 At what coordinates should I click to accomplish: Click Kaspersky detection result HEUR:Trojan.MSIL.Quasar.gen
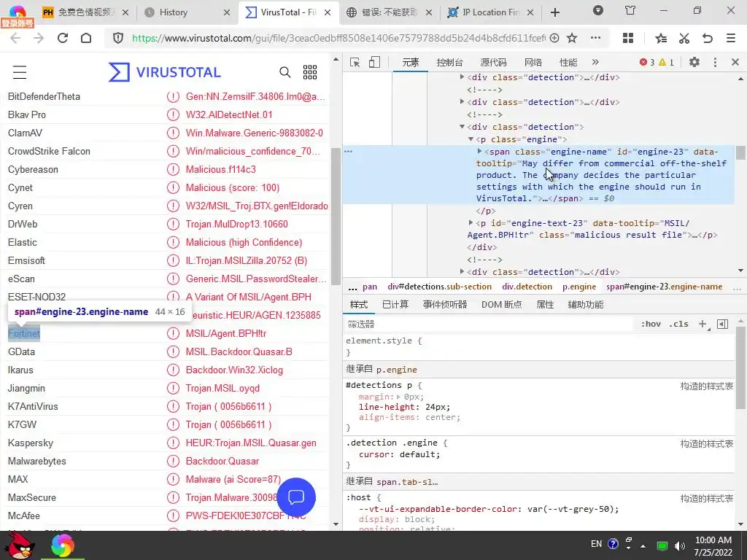point(251,443)
